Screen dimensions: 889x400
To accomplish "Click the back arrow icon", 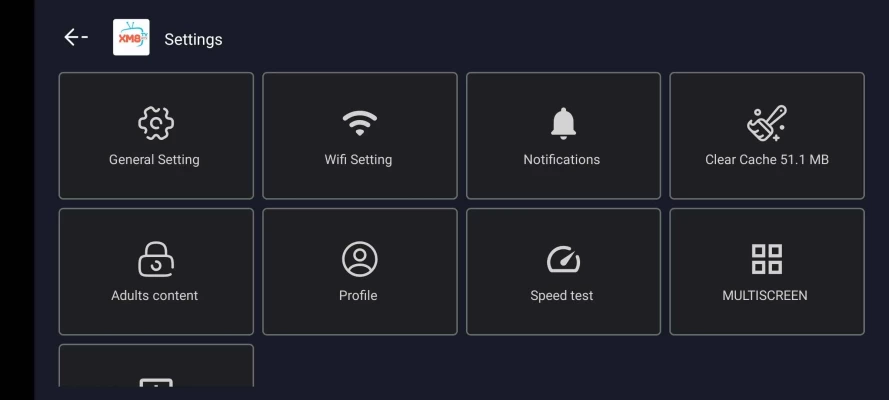I will [x=75, y=37].
